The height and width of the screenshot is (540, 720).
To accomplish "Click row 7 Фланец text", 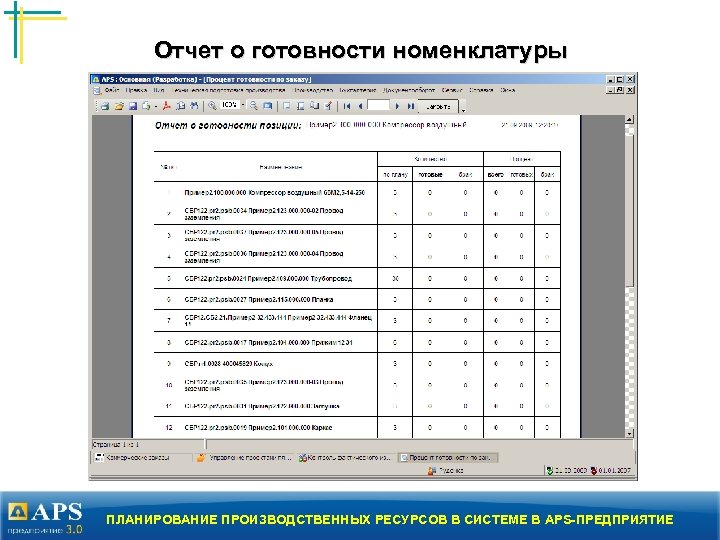I will pos(278,321).
